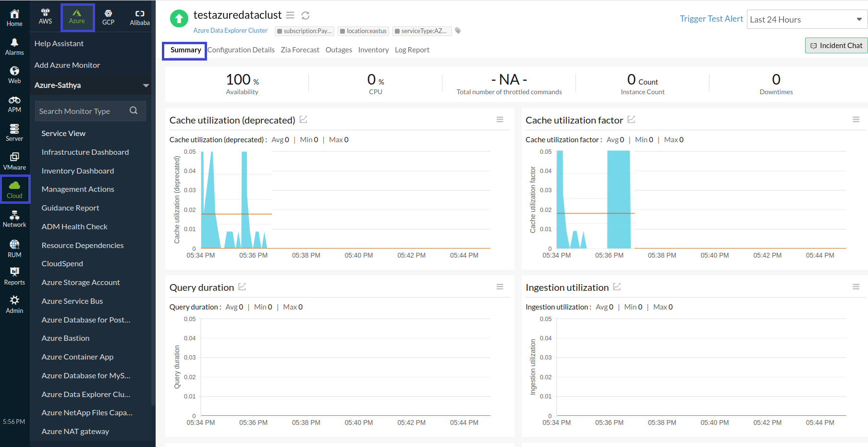Open hamburger menu next to testazuredataclust
Viewport: 868px width, 447px height.
click(290, 15)
